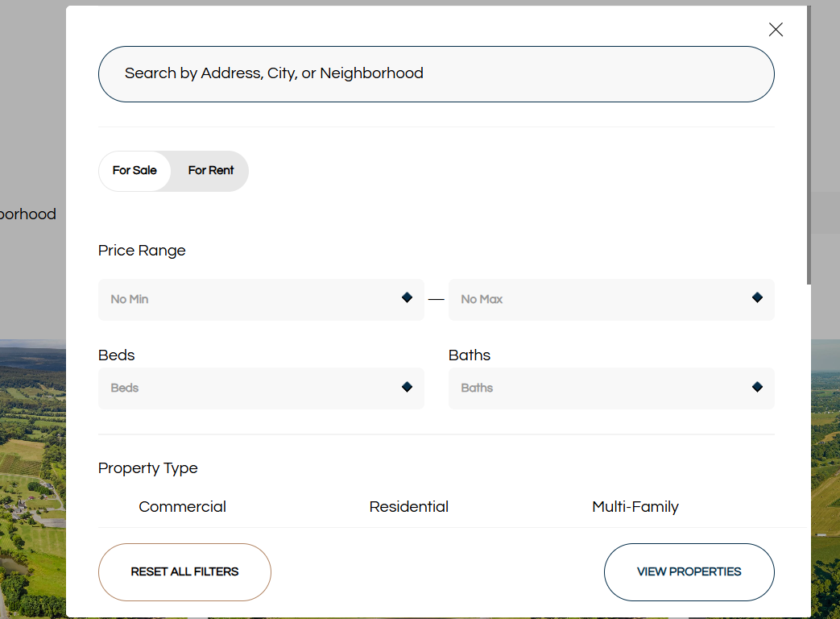
Task: Expand the Baths selector
Action: click(x=600, y=388)
